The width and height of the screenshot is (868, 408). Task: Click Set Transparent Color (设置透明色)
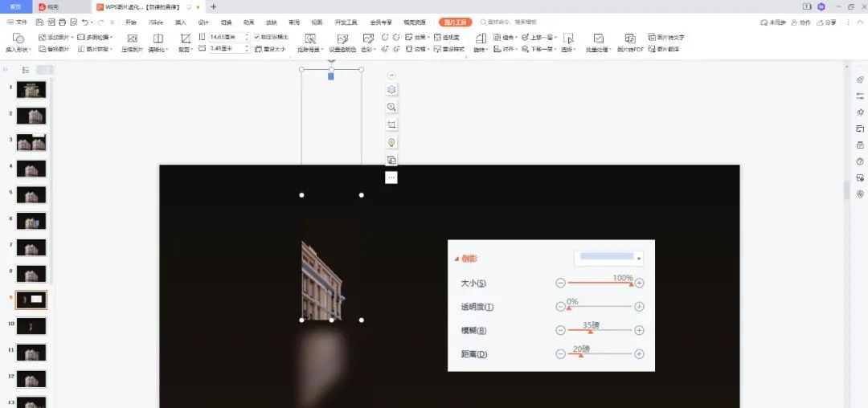point(342,43)
